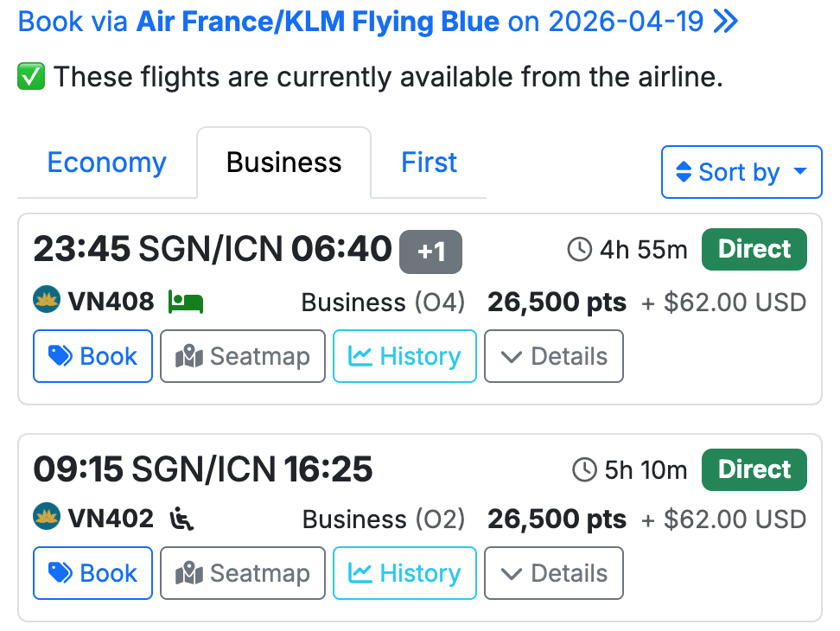Click the +1 day arrival badge
This screenshot has height=631, width=840.
430,252
